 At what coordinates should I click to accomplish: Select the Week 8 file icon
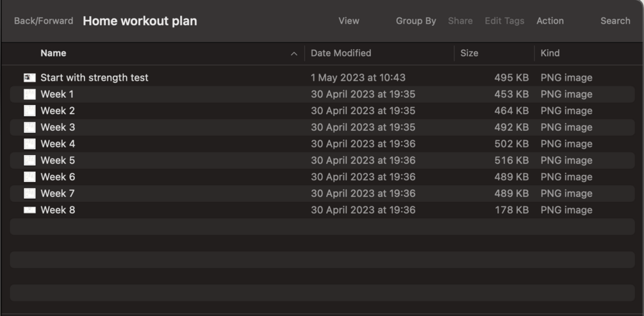coord(29,210)
